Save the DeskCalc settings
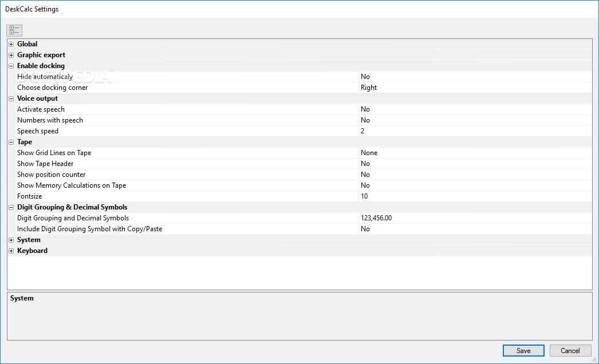Viewport: 599px width, 364px height. 523,351
